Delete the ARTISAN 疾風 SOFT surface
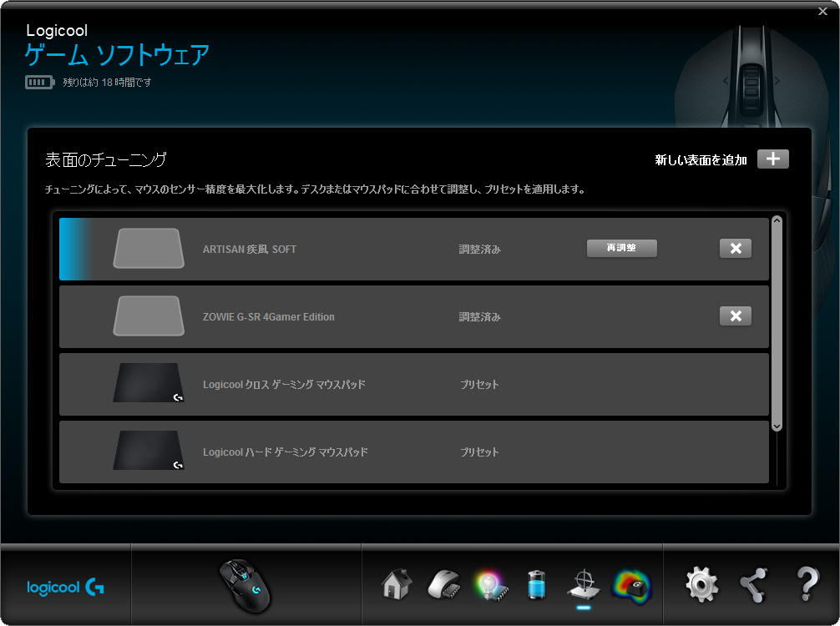The width and height of the screenshot is (840, 626). pos(735,249)
